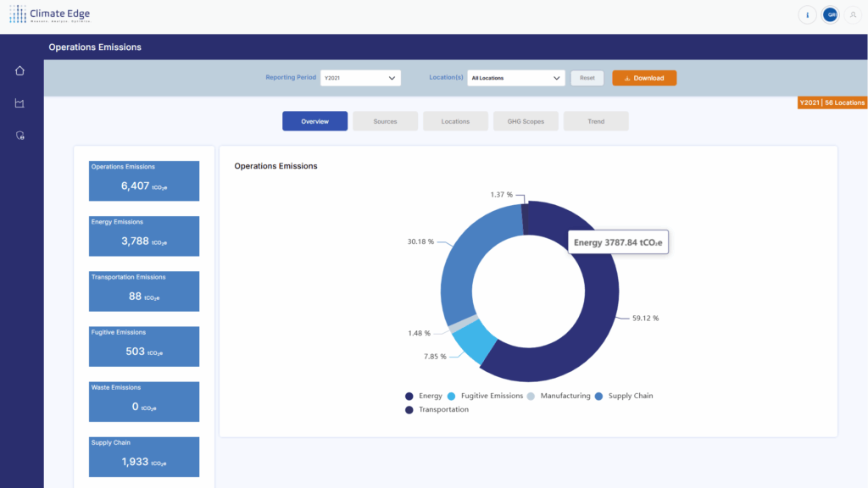This screenshot has height=488, width=868.
Task: Click the orange Download button
Action: pyautogui.click(x=644, y=78)
